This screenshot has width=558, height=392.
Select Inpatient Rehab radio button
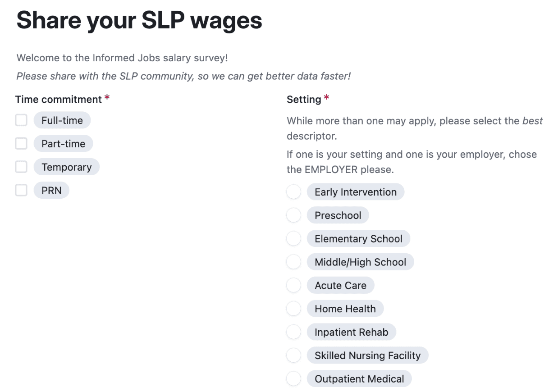tap(293, 333)
